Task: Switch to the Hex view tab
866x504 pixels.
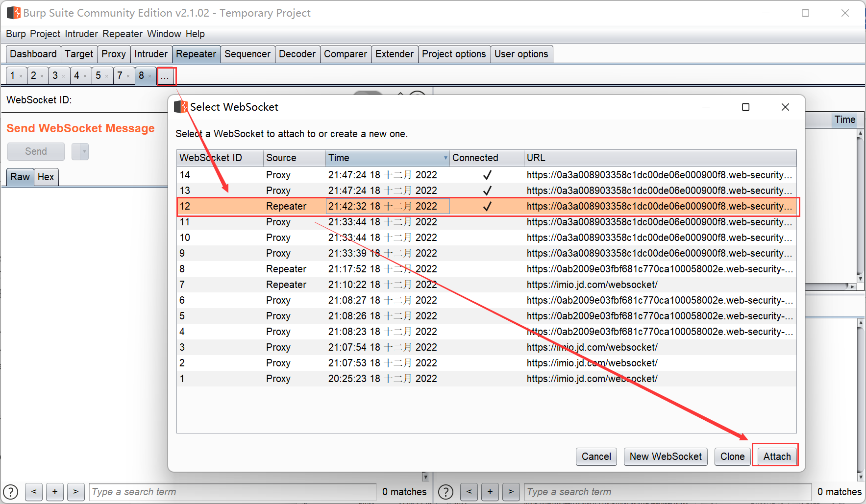Action: coord(46,177)
